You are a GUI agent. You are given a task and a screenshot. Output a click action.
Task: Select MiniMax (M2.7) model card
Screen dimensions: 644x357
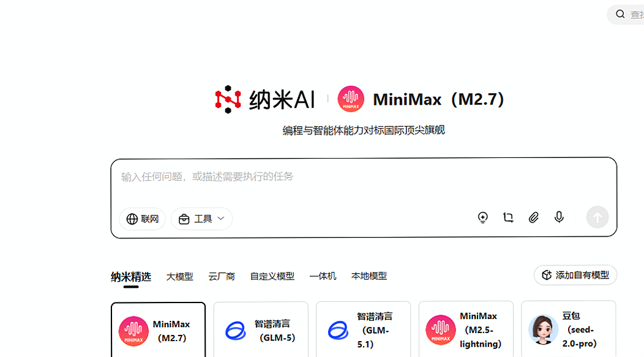(158, 330)
